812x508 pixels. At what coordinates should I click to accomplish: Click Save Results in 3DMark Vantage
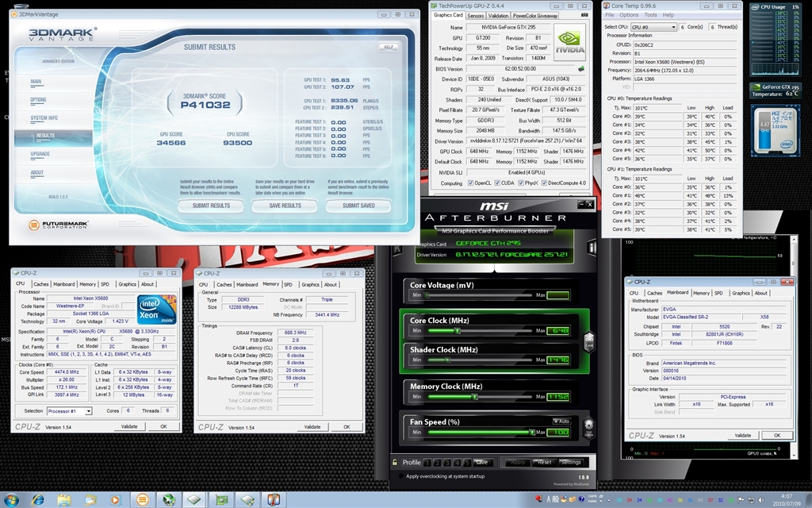[285, 206]
